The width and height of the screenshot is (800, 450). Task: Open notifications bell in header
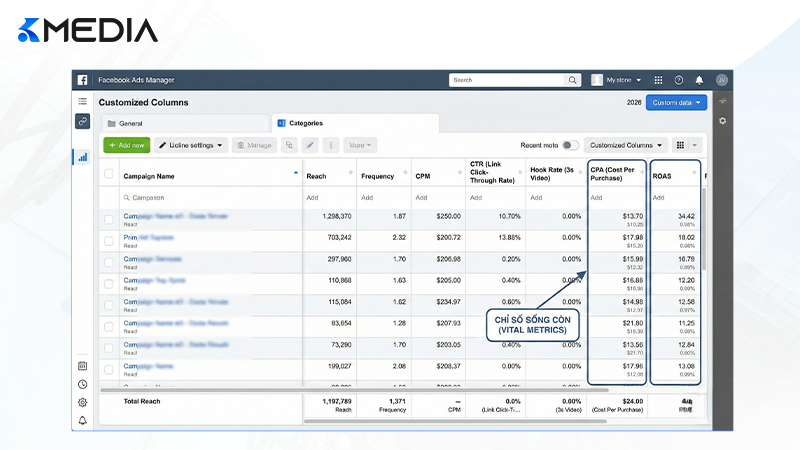coord(699,80)
